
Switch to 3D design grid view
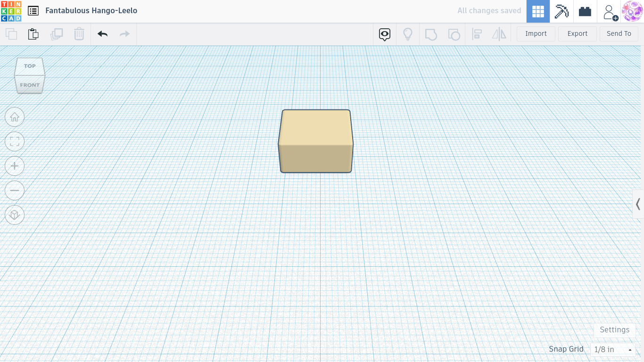pyautogui.click(x=538, y=11)
